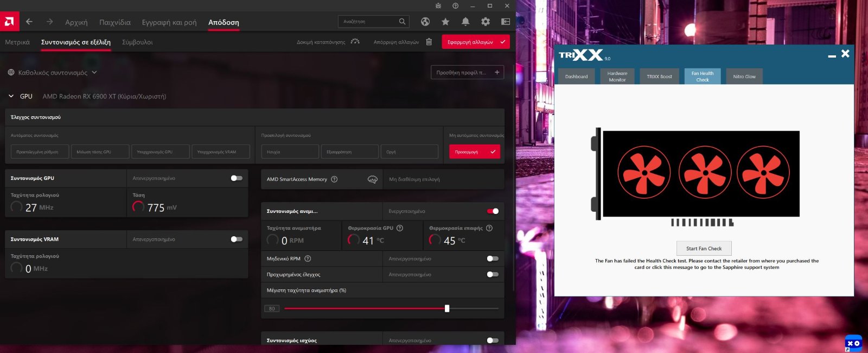Click help icon next to Θερμοκρασία GPU

[400, 228]
